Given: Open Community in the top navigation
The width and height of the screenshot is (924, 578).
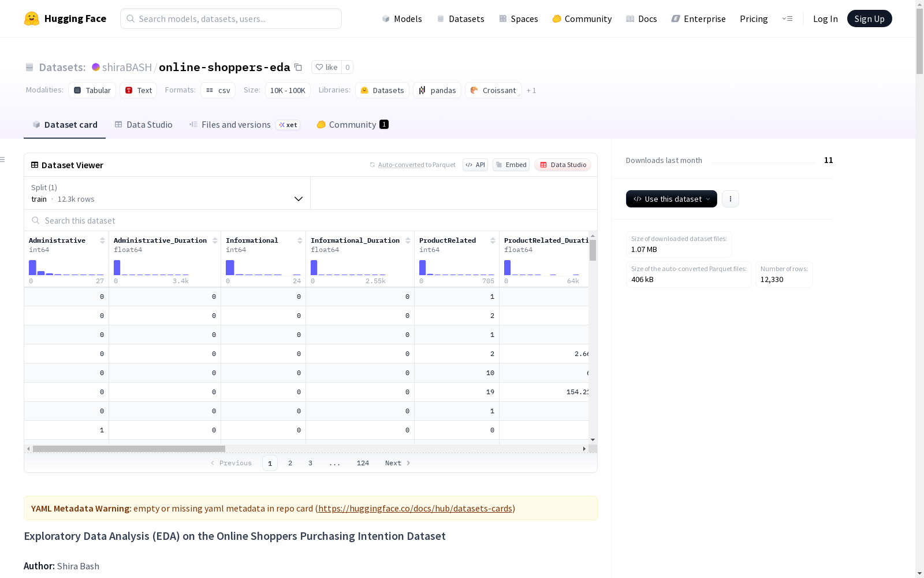Looking at the screenshot, I should click(x=582, y=18).
